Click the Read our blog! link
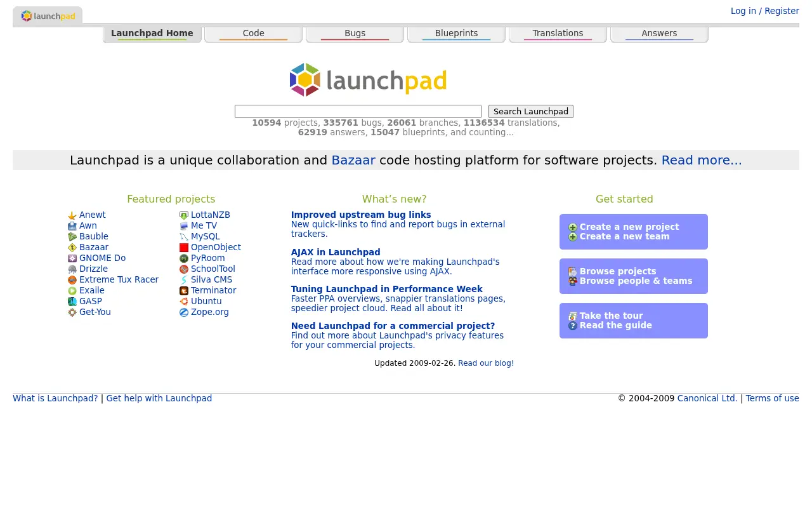 (x=486, y=363)
